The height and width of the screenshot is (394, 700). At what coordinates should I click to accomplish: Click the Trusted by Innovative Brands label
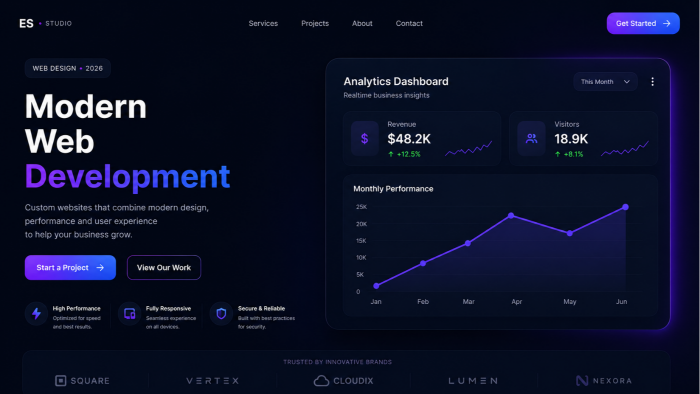click(x=338, y=362)
